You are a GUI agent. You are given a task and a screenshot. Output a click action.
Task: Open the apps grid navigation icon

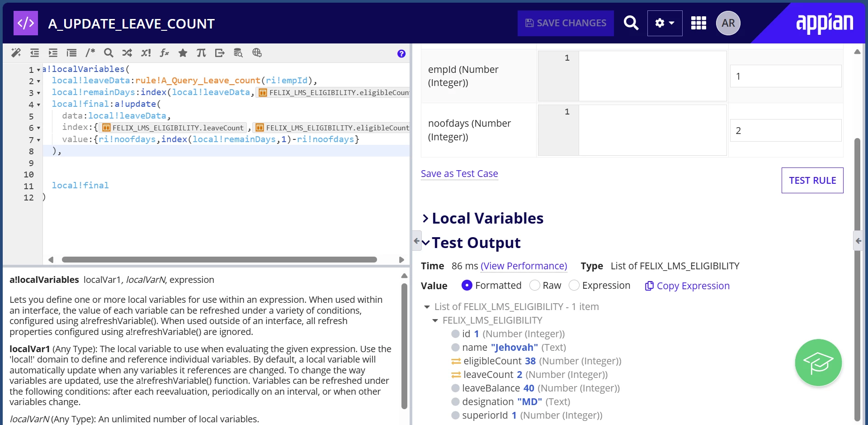click(x=698, y=23)
